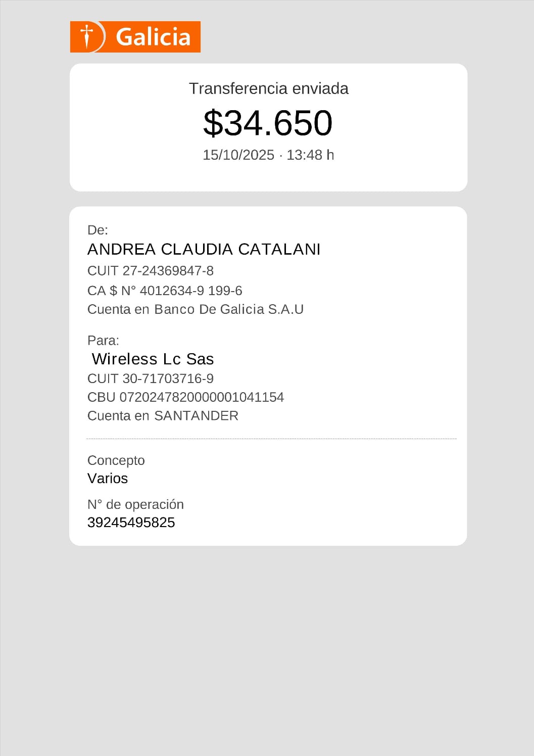Screen dimensions: 534x756
Task: Click Cuenta en Banco De Galicia S.A.U
Action: click(195, 309)
